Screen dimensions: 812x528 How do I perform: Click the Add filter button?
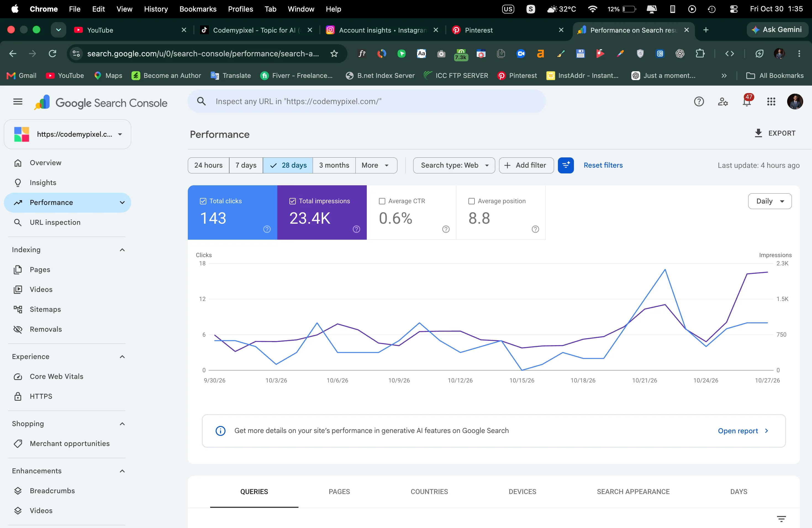(526, 165)
